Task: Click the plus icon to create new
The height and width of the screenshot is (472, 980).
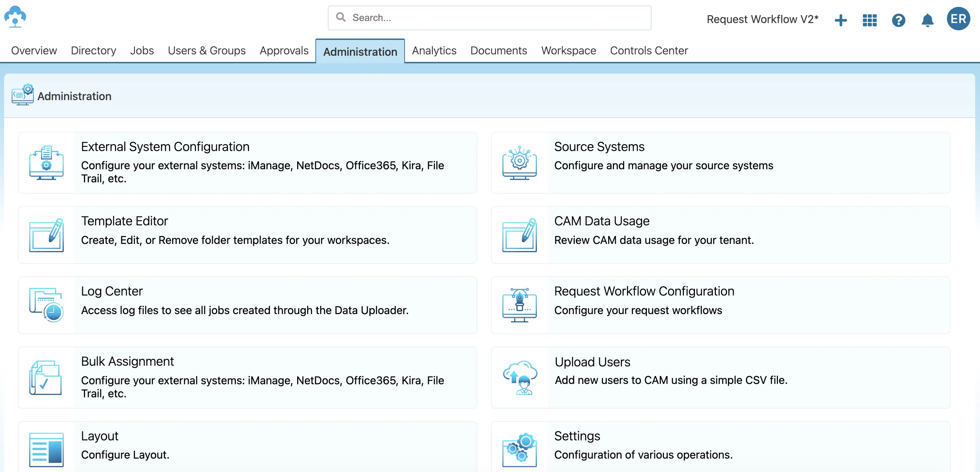Action: coord(841,20)
